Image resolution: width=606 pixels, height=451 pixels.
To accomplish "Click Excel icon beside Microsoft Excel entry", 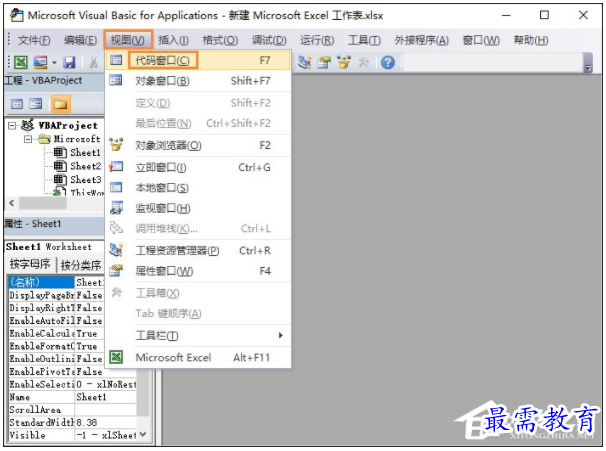I will [116, 357].
